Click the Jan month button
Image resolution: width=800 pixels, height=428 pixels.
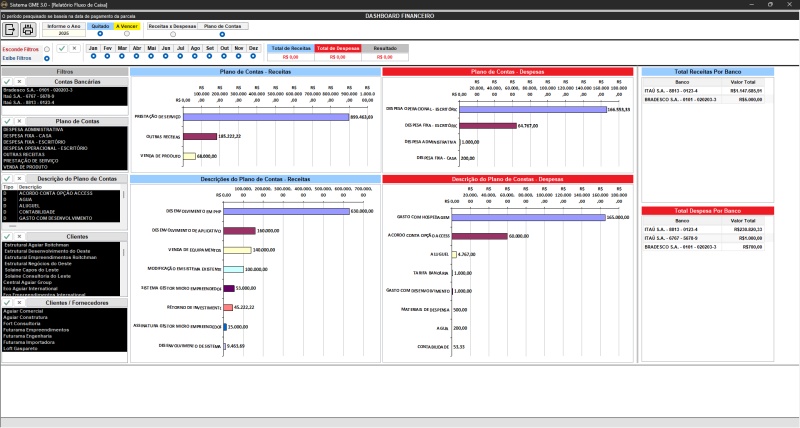coord(93,47)
